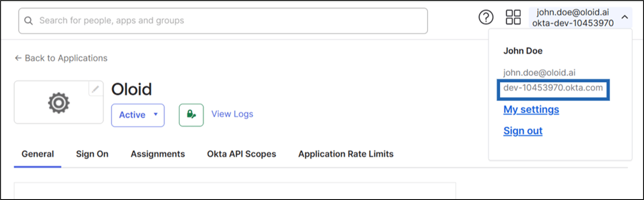
Task: Switch to the General tab
Action: tap(38, 154)
